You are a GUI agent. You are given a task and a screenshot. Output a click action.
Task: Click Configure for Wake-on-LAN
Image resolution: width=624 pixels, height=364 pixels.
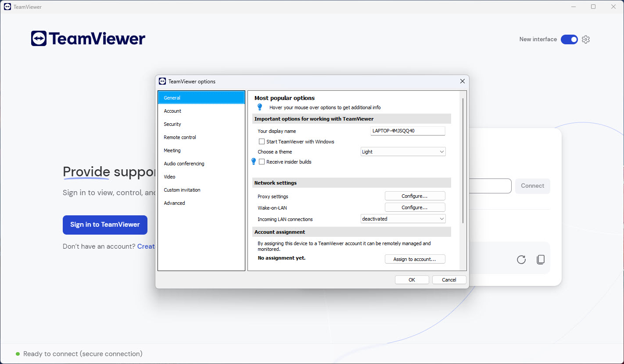pos(415,207)
